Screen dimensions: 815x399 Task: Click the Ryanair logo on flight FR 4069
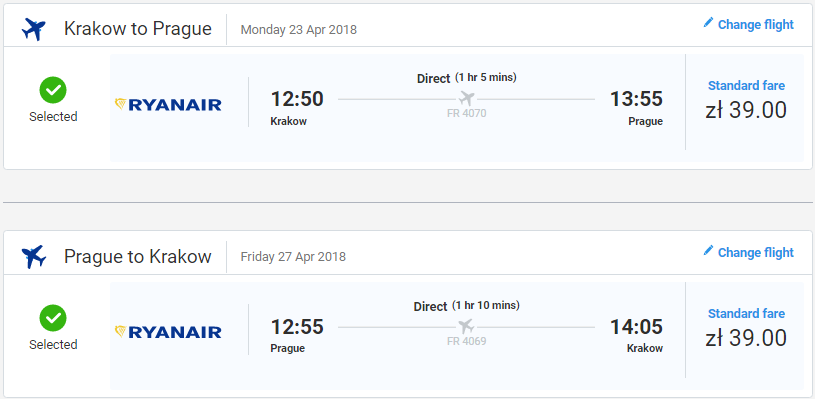tap(168, 332)
